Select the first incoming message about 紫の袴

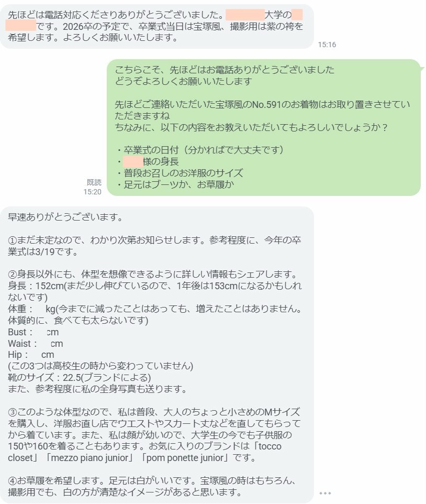(157, 26)
